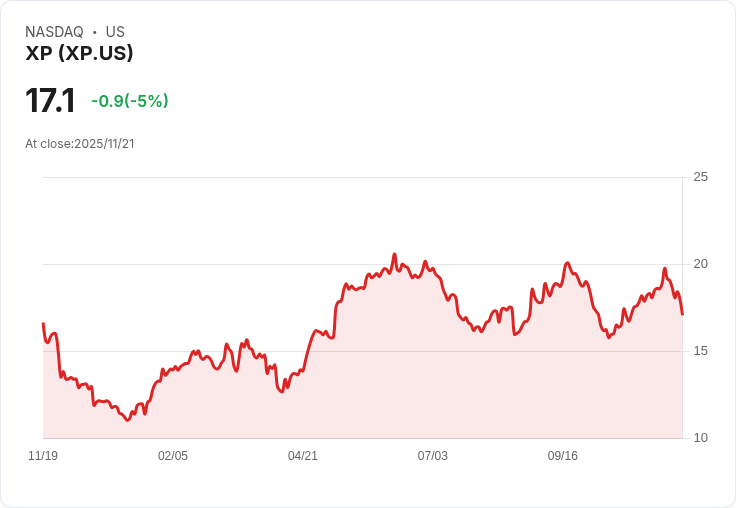The image size is (736, 508).
Task: Click the shaded area beneath the price line
Action: 400,380
